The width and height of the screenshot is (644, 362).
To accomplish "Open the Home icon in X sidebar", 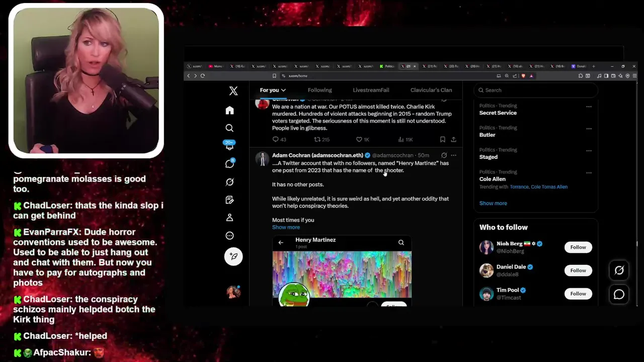I will pos(229,110).
